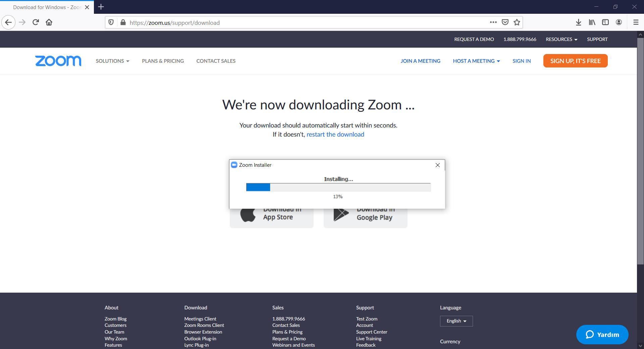Bookmark this page with the star icon

[517, 22]
